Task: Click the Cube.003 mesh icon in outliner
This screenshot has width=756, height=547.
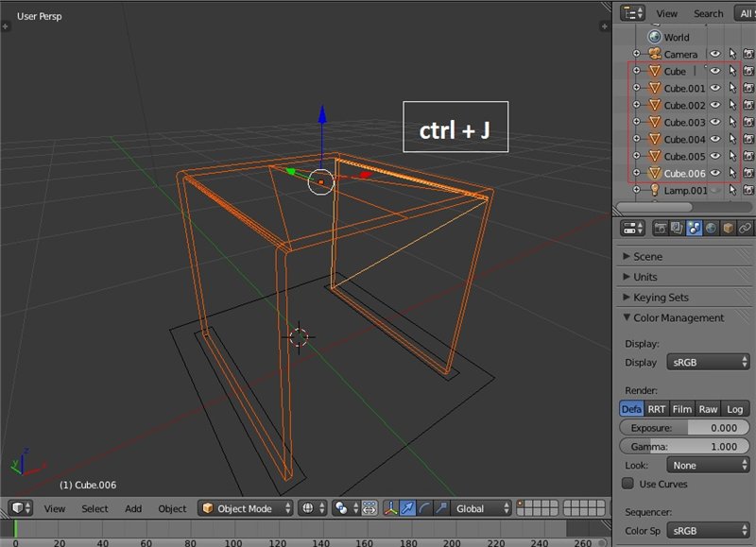Action: click(653, 123)
